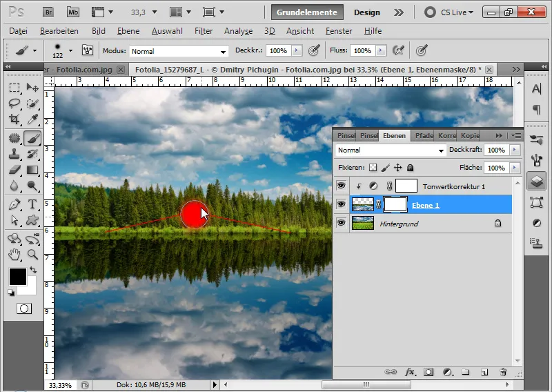
Task: Select the Gradient tool
Action: pyautogui.click(x=32, y=170)
